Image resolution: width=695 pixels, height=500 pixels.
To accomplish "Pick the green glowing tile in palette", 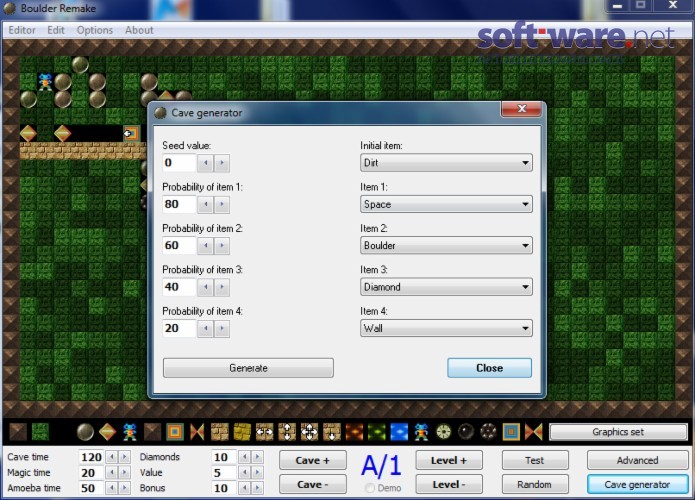I will (x=376, y=431).
